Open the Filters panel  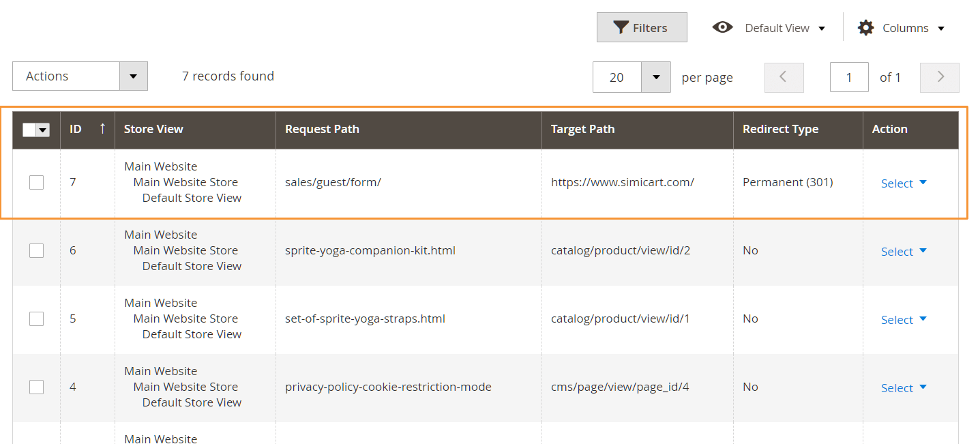(642, 27)
